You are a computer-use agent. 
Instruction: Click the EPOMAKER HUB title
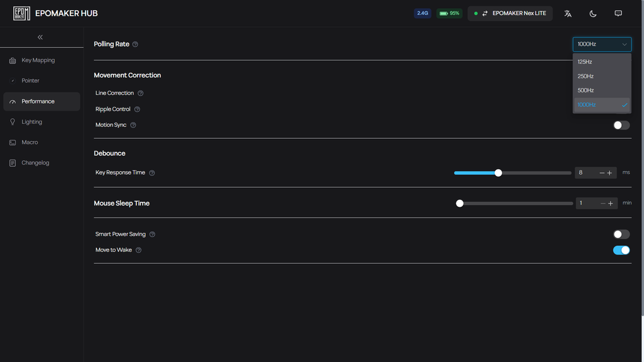(67, 13)
